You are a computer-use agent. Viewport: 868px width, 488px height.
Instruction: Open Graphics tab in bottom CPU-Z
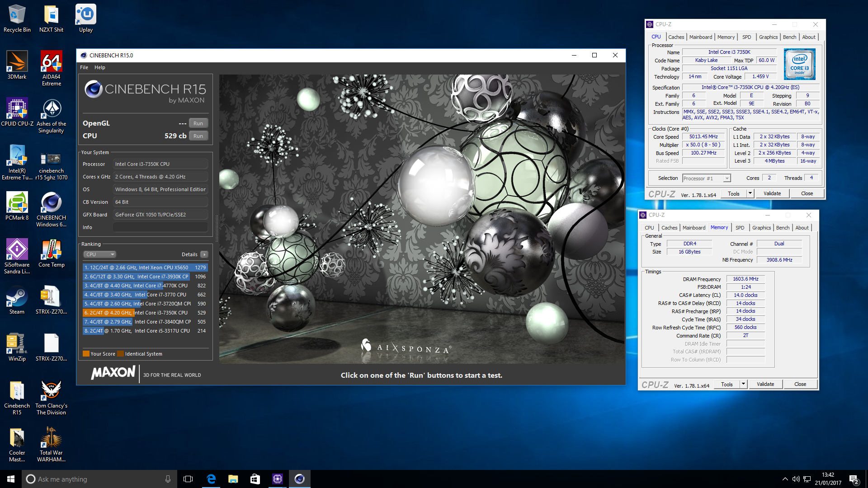[761, 228]
